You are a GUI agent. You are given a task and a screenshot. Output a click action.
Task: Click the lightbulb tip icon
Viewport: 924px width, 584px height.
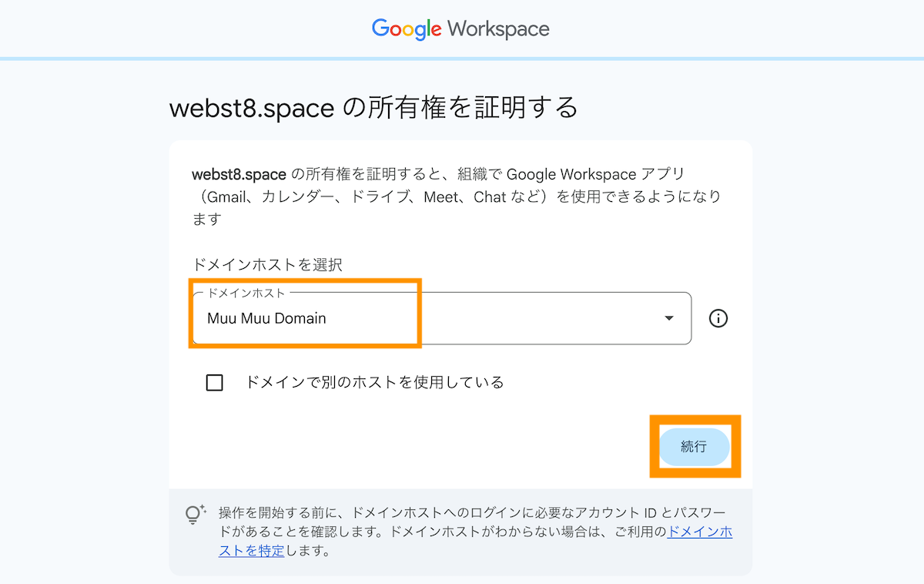[x=196, y=515]
